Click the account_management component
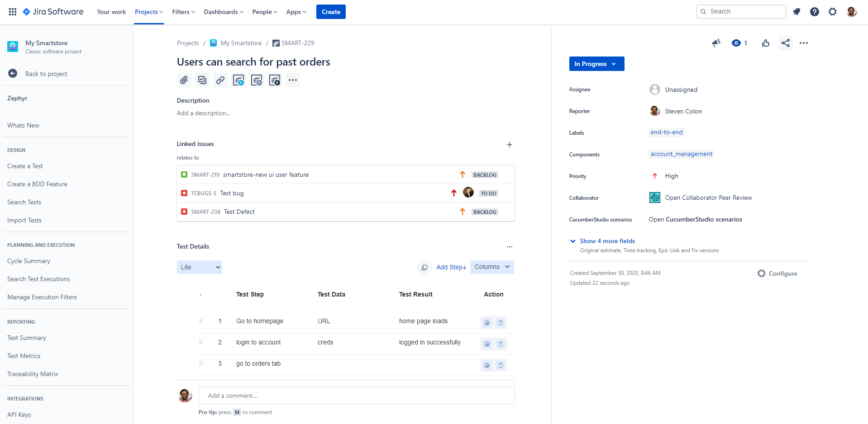868x424 pixels. pos(681,154)
